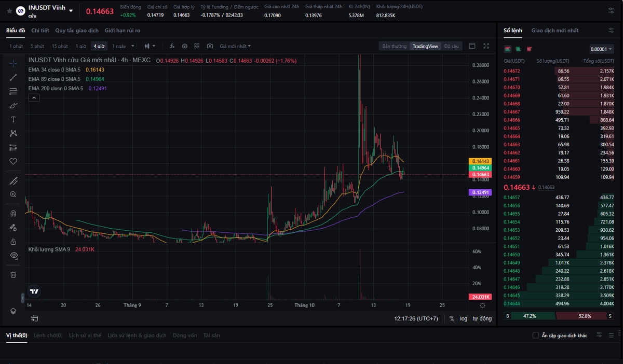Screen dimensions: 623x364
Task: Show only buy orders in the order book
Action: [x=517, y=48]
